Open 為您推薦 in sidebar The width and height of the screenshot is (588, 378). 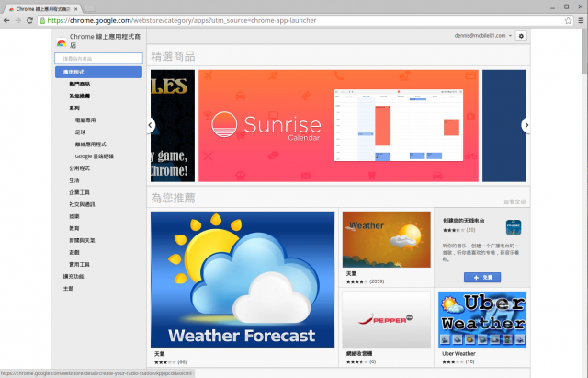[x=80, y=96]
